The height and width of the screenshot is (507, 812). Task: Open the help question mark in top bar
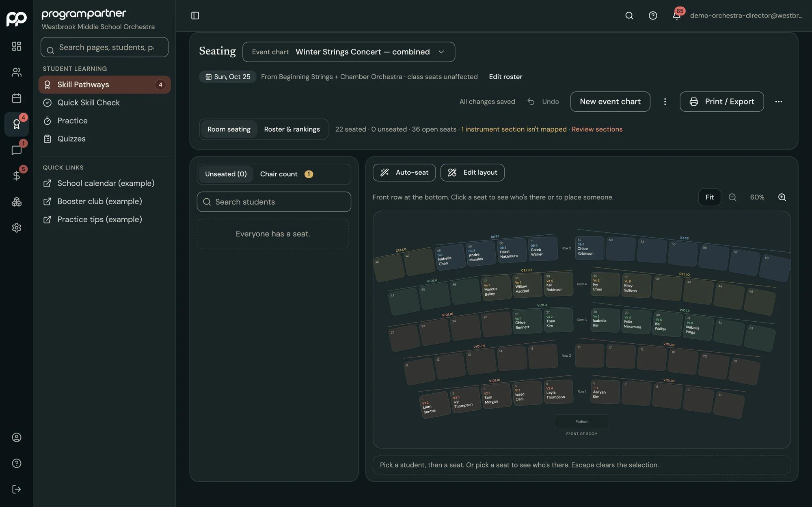pos(653,15)
